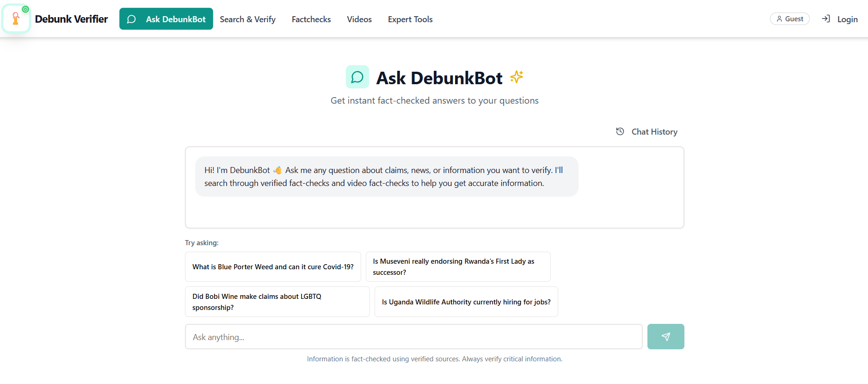Open Chat History
The image size is (868, 384).
pos(654,132)
